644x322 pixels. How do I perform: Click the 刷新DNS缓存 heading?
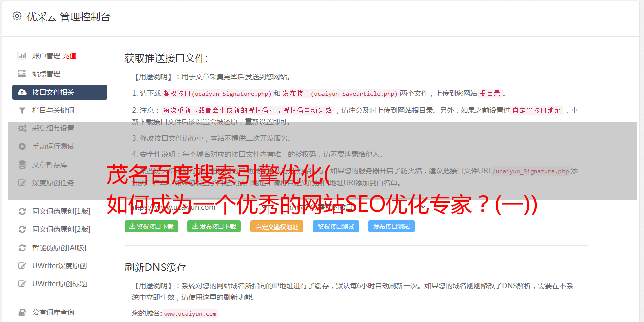click(x=155, y=267)
